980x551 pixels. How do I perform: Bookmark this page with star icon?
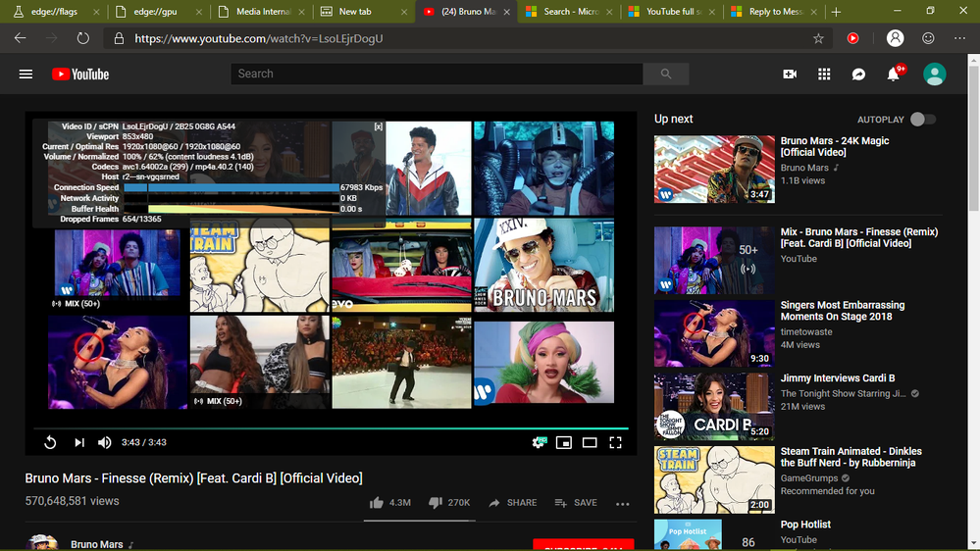pyautogui.click(x=818, y=39)
